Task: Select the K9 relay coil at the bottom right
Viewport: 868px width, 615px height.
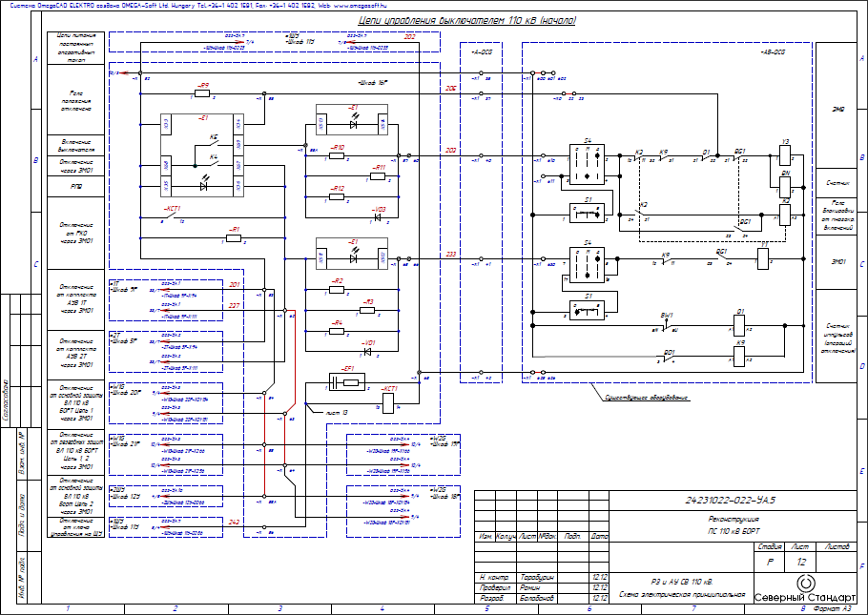Action: tap(739, 357)
